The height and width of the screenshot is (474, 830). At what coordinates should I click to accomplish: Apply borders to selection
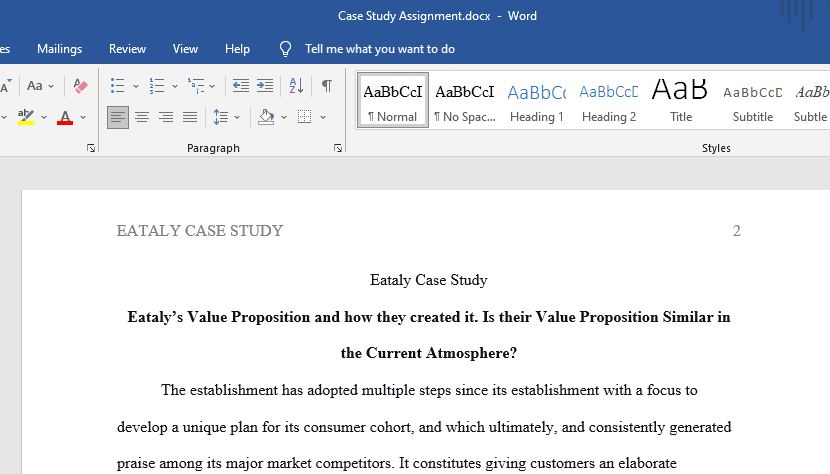click(304, 117)
